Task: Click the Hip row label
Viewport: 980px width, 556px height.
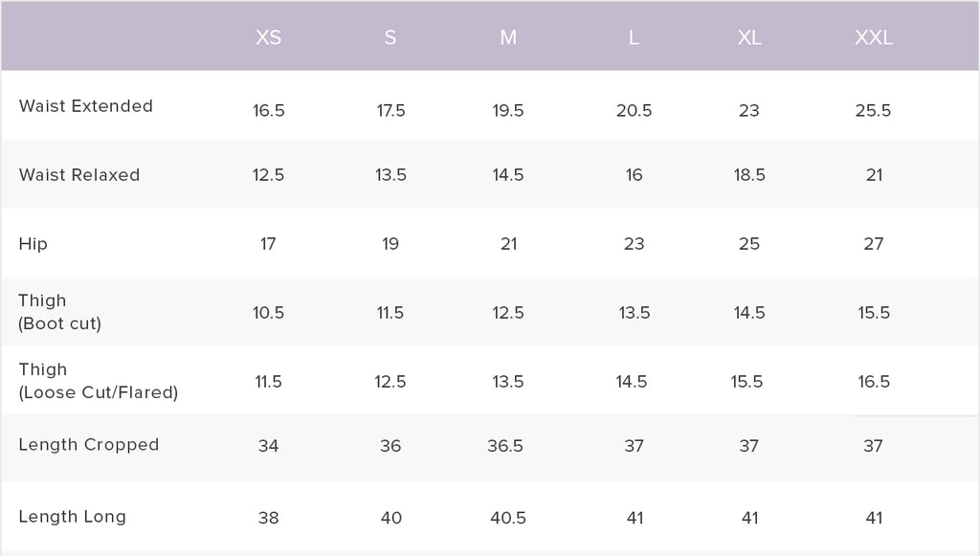Action: pyautogui.click(x=33, y=244)
